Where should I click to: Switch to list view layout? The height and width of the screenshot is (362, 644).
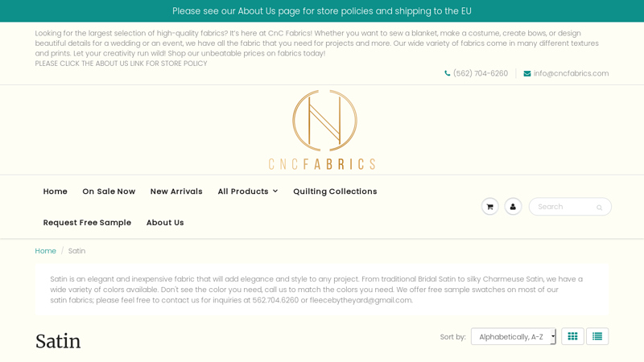597,336
